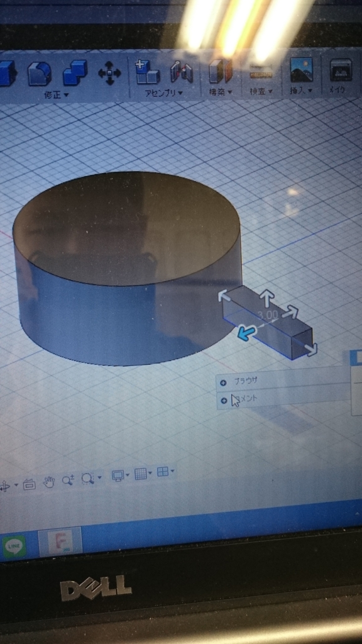The image size is (362, 644).
Task: Select the Pan hand tool
Action: click(x=49, y=481)
